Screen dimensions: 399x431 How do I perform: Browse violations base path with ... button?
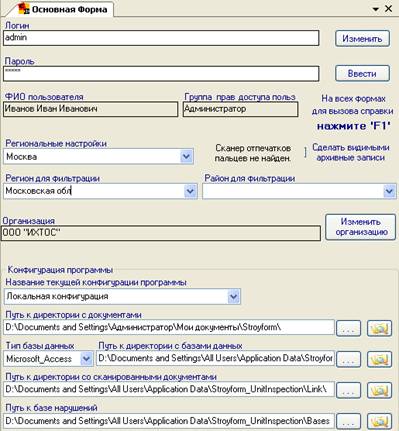(348, 421)
